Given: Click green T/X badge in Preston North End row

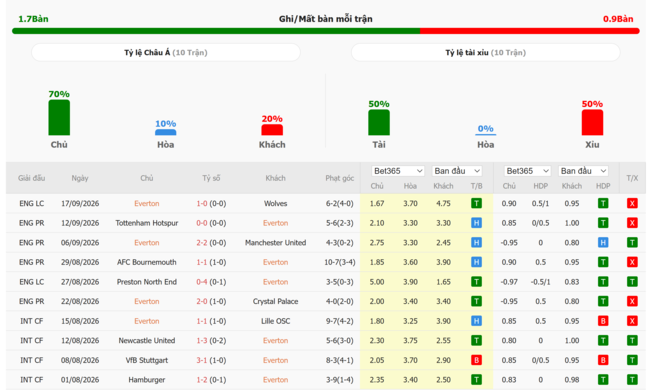Looking at the screenshot, I should click(x=632, y=282).
